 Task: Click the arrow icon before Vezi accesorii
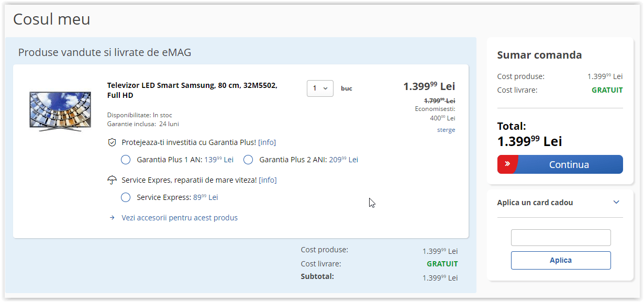click(x=112, y=218)
